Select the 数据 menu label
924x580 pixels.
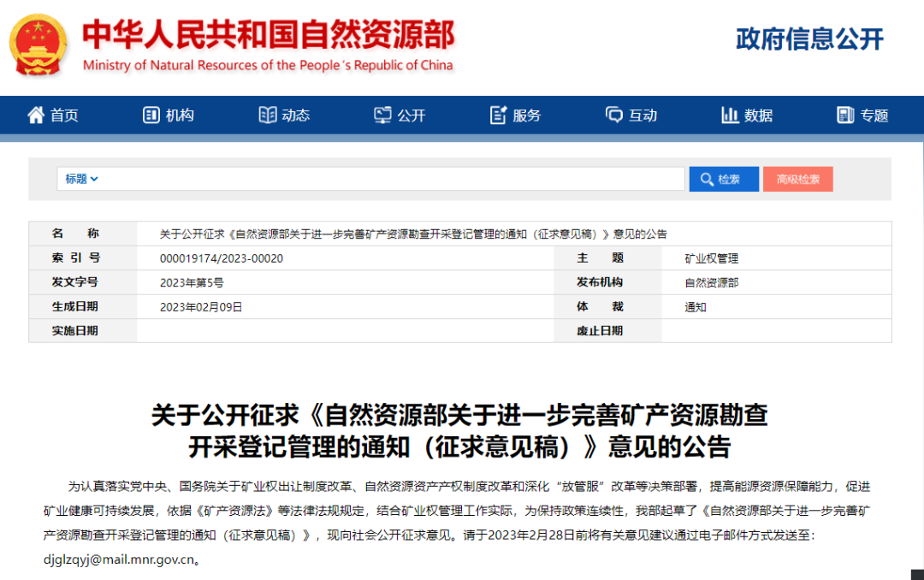[758, 115]
